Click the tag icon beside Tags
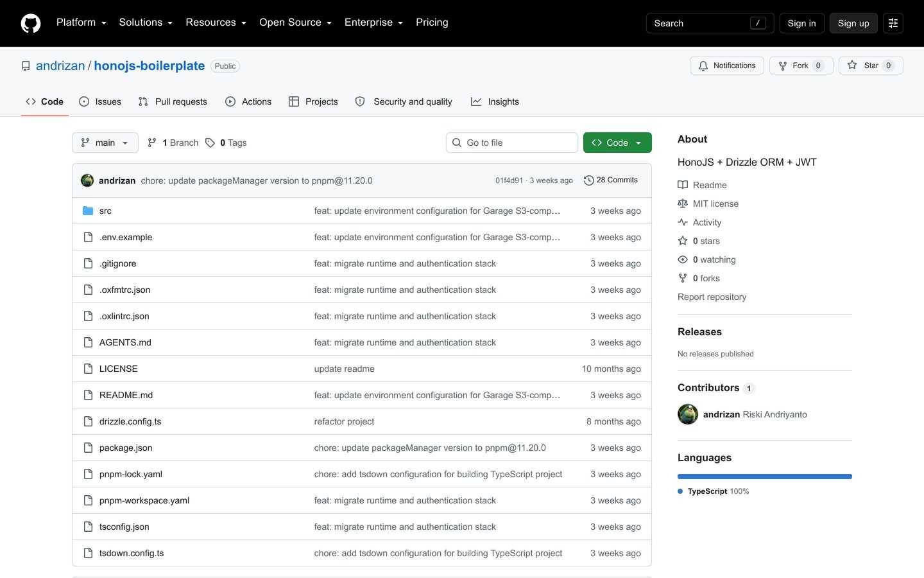The width and height of the screenshot is (924, 578). [x=210, y=143]
